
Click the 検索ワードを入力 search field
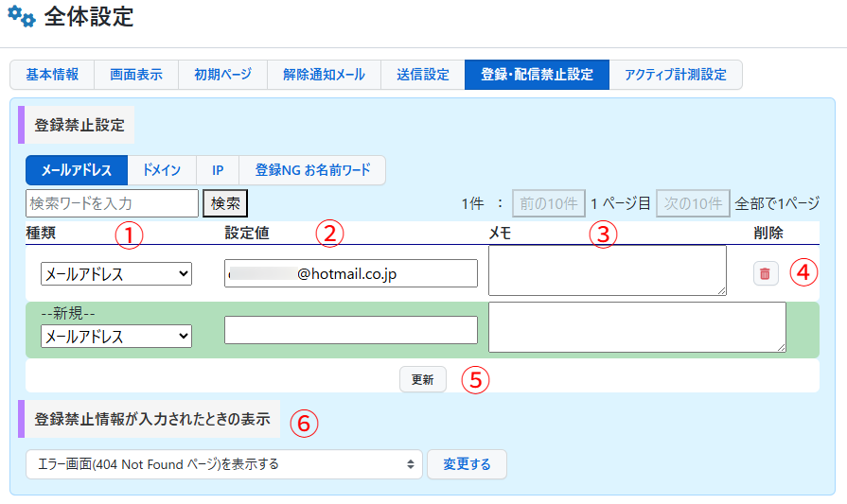[x=112, y=203]
